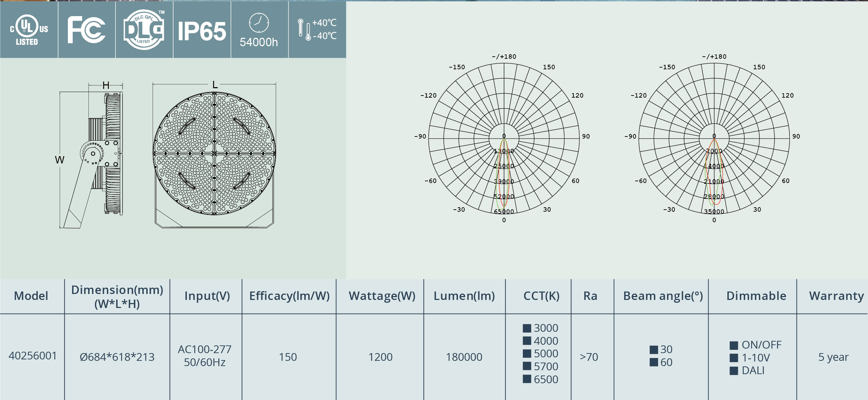Click model number 40256001
Image resolution: width=868 pixels, height=400 pixels.
[33, 356]
